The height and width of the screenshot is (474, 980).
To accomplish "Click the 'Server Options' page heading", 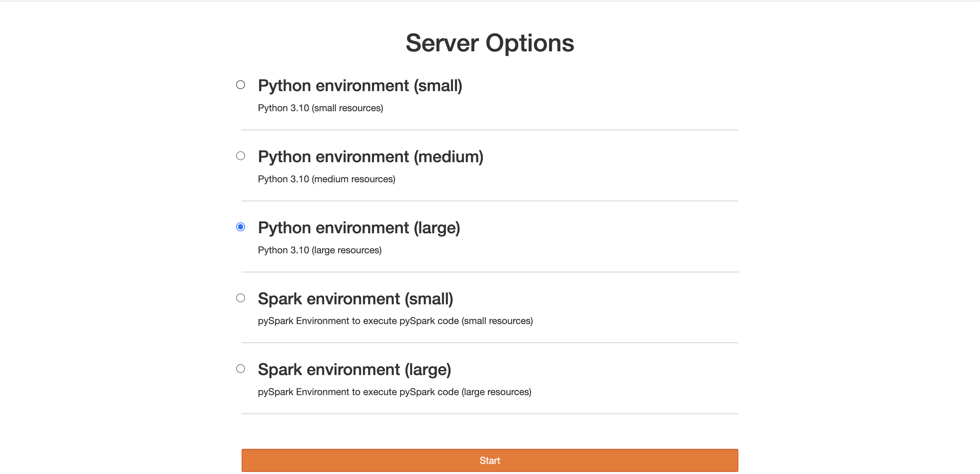I will [490, 43].
